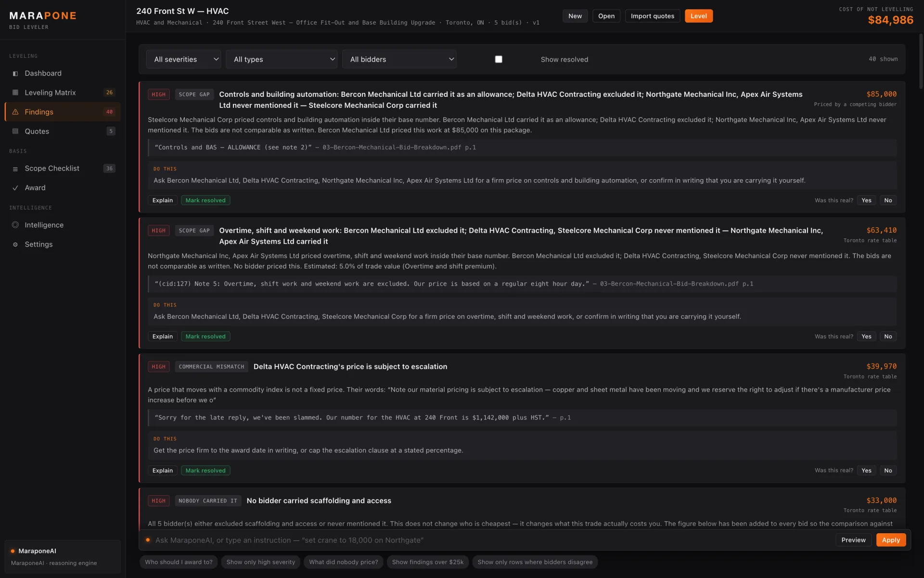Open the Quotes section
The height and width of the screenshot is (578, 924).
pos(63,131)
